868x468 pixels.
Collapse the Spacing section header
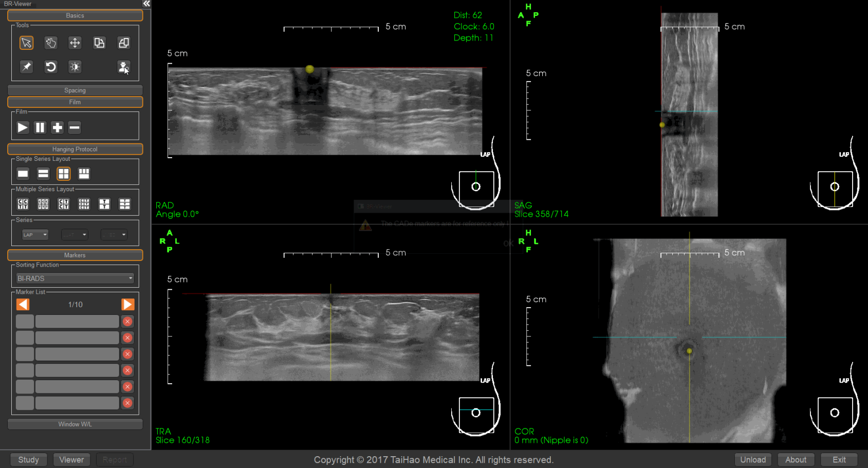click(x=75, y=90)
